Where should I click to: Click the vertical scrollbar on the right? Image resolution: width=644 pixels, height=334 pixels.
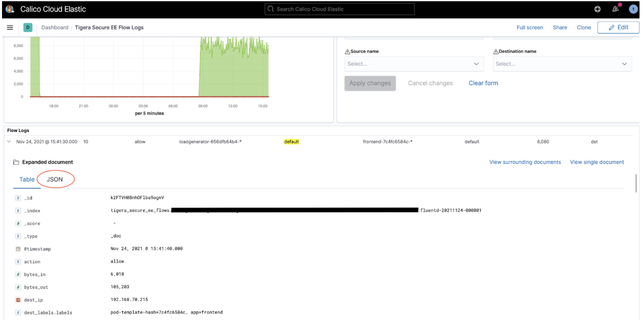tap(636, 183)
